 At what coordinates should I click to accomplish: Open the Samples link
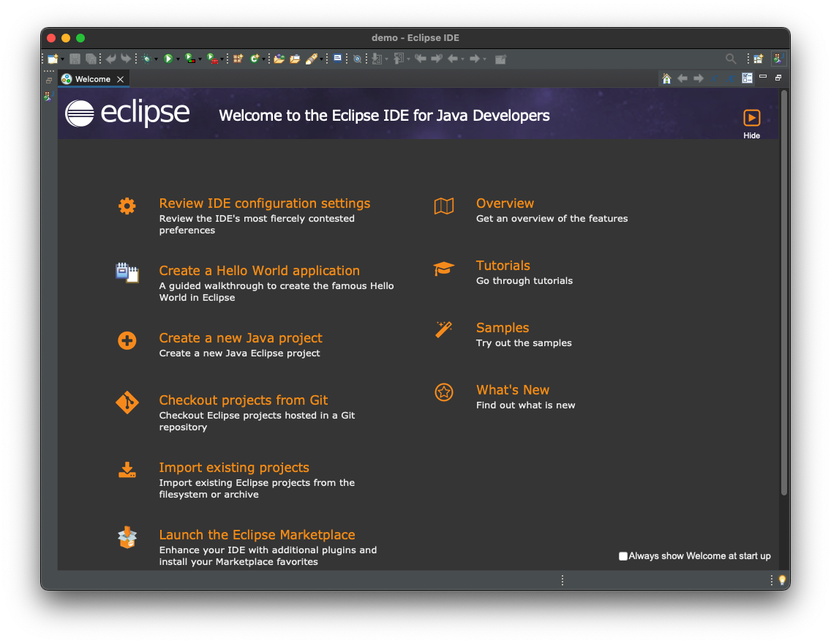pos(503,328)
